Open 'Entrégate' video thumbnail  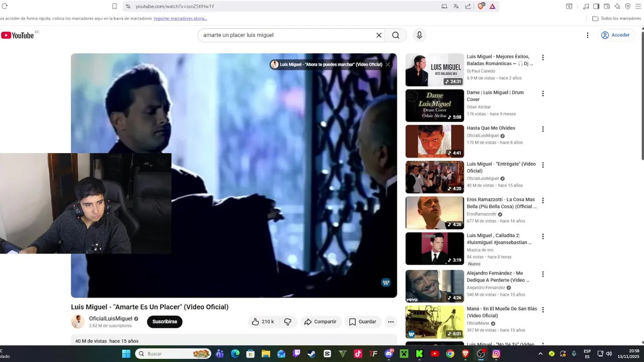435,177
